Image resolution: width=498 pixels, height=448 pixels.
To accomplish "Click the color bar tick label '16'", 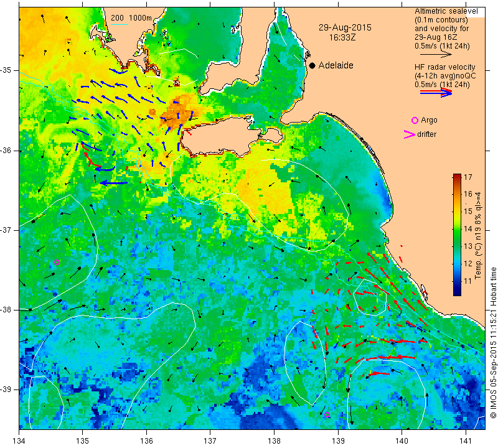I will [x=468, y=194].
